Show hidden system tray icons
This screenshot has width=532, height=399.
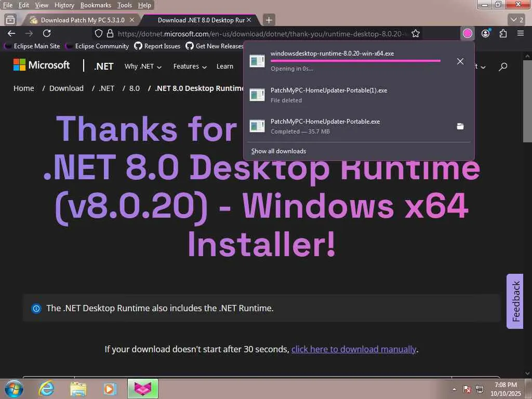455,389
